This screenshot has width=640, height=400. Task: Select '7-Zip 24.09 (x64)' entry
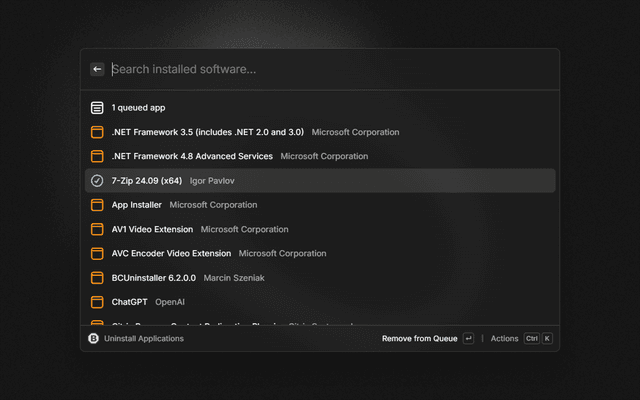[x=320, y=180]
